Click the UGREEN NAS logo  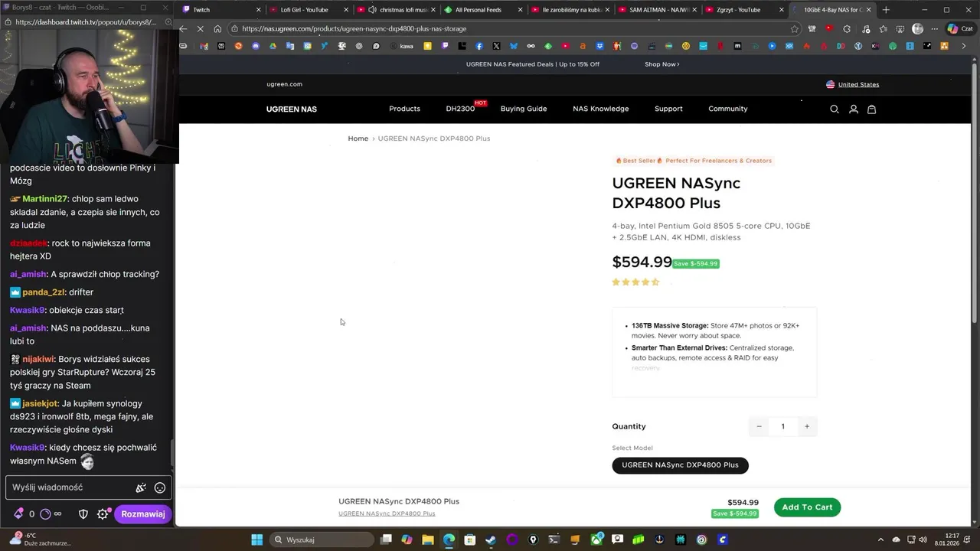click(x=292, y=109)
